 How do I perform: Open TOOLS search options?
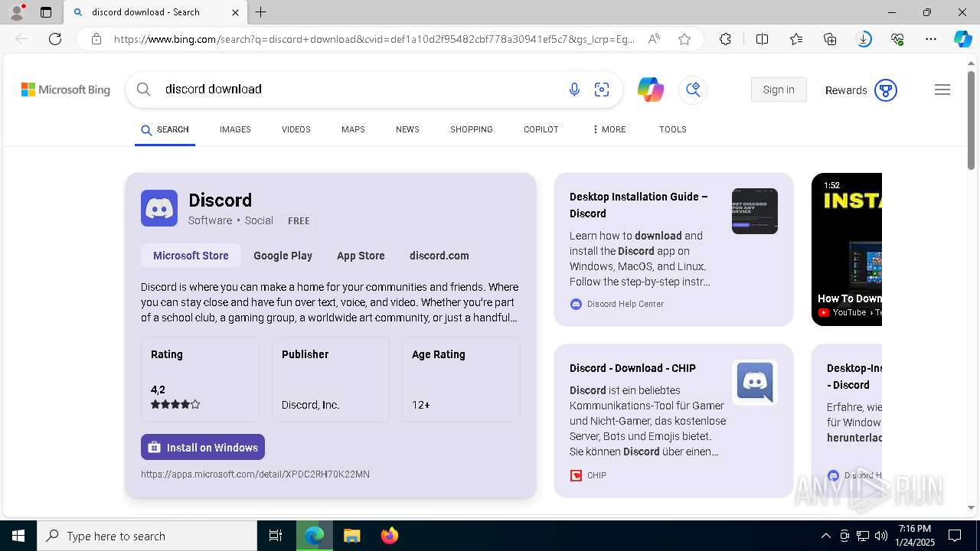tap(673, 129)
